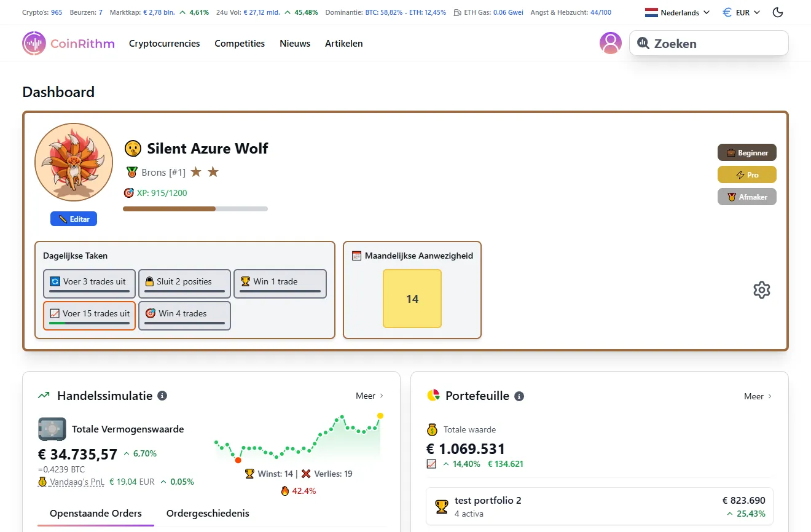
Task: Toggle dark mode with the moon icon
Action: click(777, 12)
